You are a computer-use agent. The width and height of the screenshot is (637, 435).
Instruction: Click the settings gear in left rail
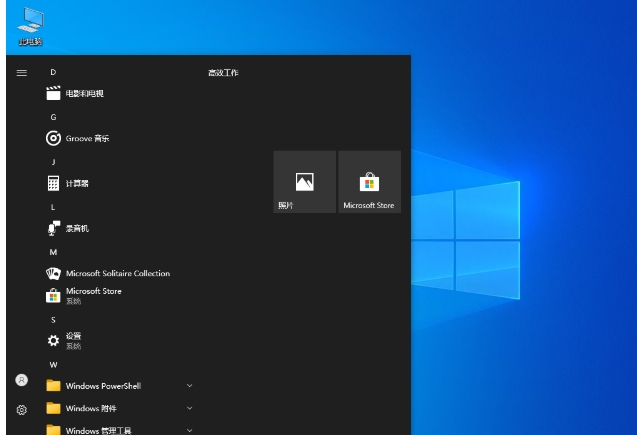click(x=22, y=409)
